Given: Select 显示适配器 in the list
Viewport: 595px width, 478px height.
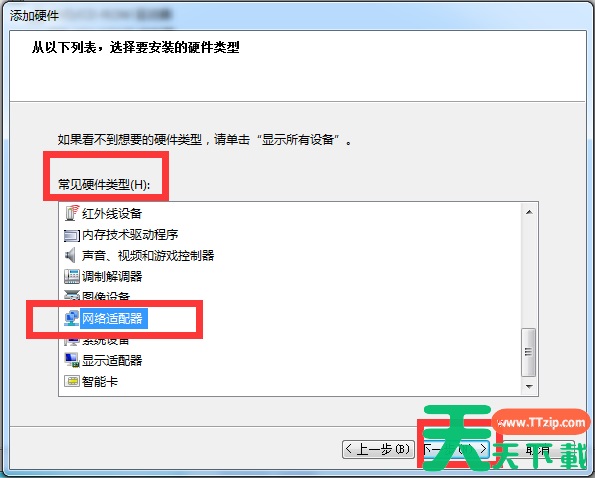Looking at the screenshot, I should pyautogui.click(x=112, y=360).
